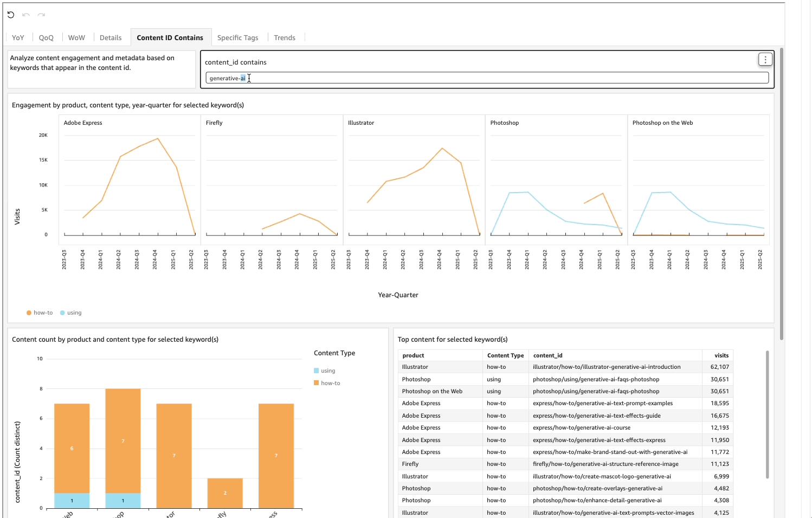The height and width of the screenshot is (518, 812).
Task: Click express/how-to/generative-ai-text-prompt-examples row
Action: pos(603,403)
